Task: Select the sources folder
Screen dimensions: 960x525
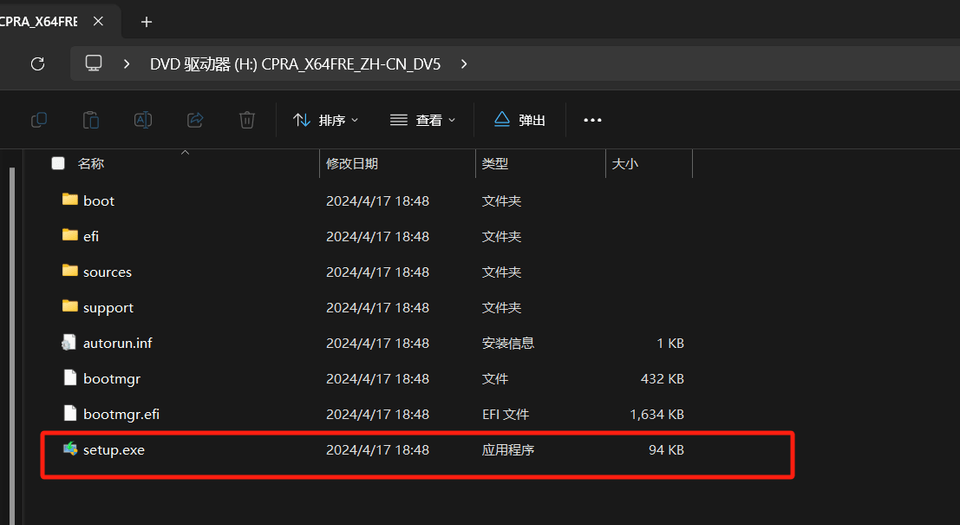Action: 107,272
